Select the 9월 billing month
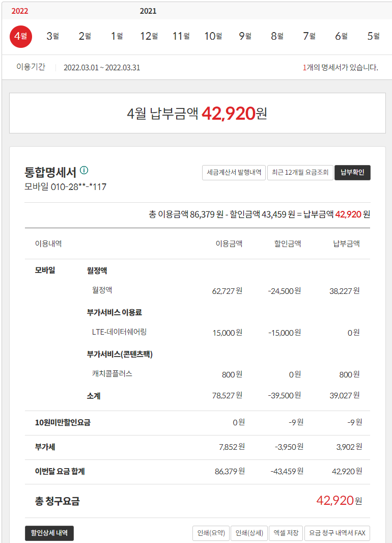Viewport: 392px width, 543px height. [245, 36]
